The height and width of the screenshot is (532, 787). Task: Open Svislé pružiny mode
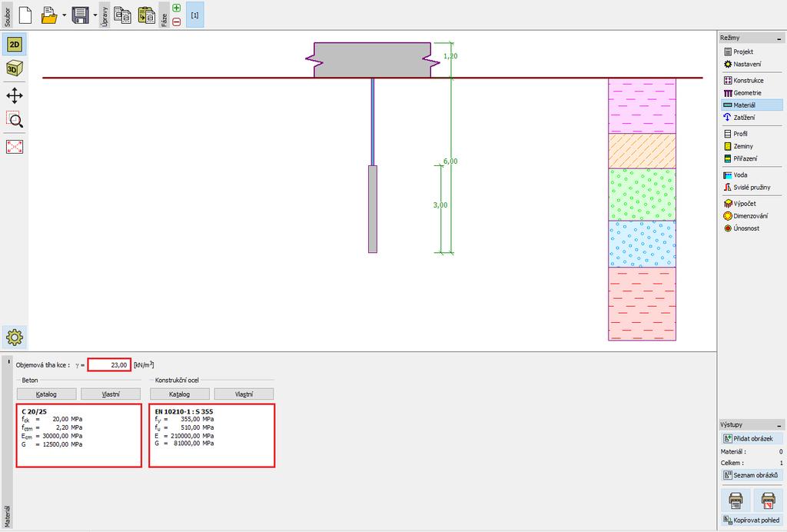coord(752,188)
